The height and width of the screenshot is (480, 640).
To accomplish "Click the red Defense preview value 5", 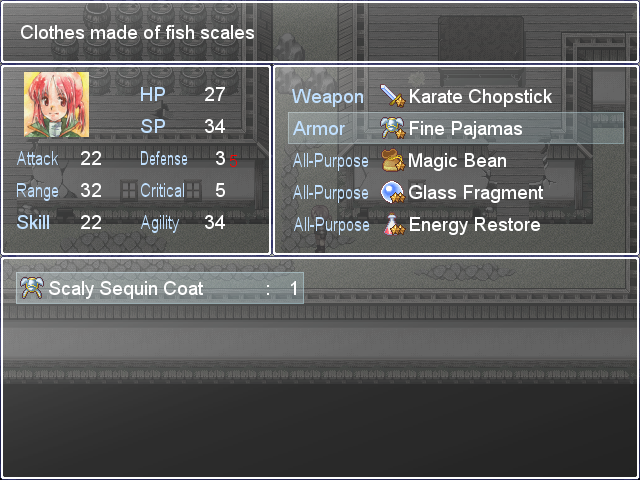I will [x=233, y=161].
